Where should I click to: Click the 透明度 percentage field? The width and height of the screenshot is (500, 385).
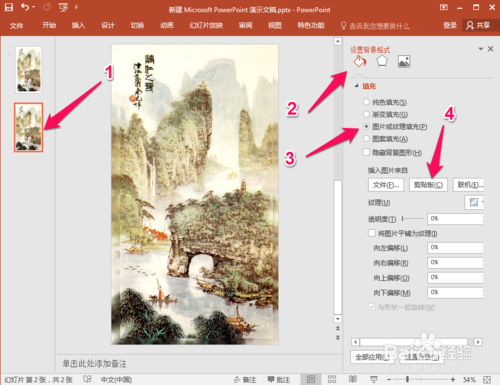tap(455, 219)
